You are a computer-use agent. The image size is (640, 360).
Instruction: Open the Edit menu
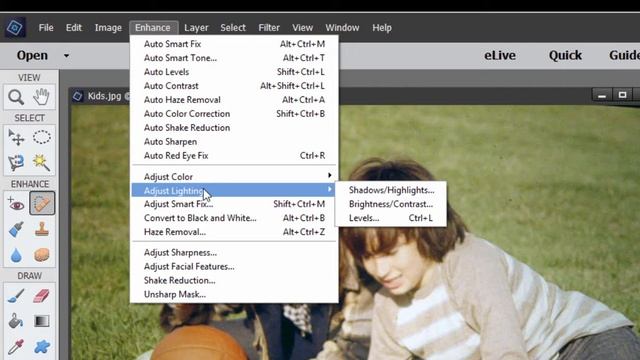[74, 28]
